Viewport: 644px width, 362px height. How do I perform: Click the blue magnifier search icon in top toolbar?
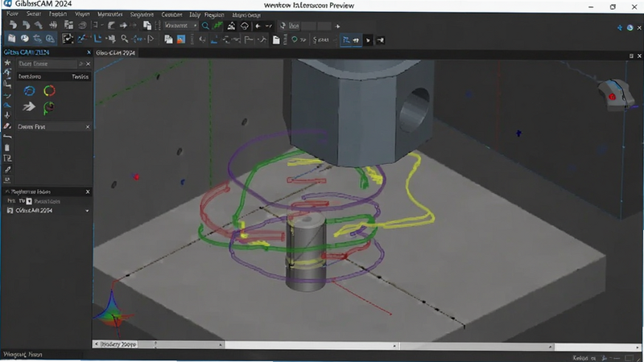click(205, 26)
